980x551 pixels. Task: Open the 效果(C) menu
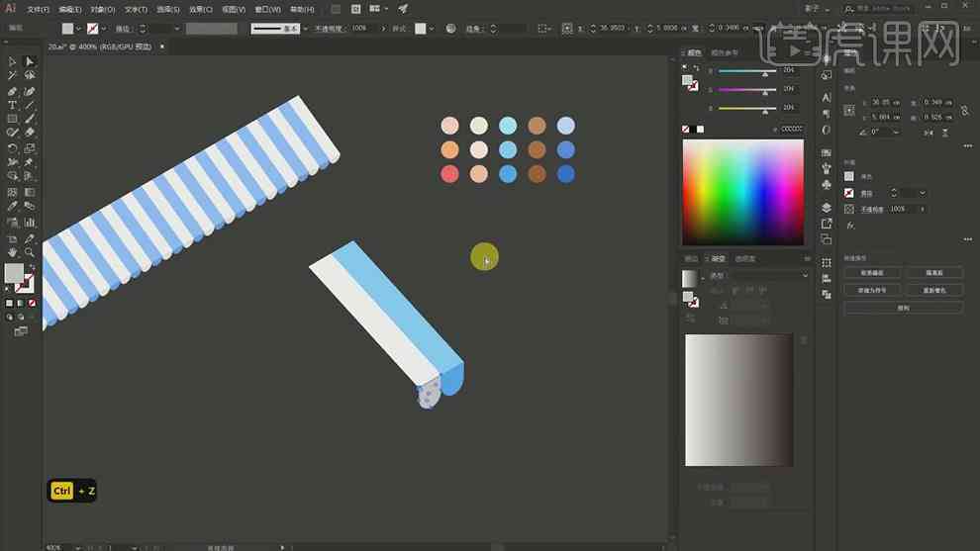coord(201,9)
